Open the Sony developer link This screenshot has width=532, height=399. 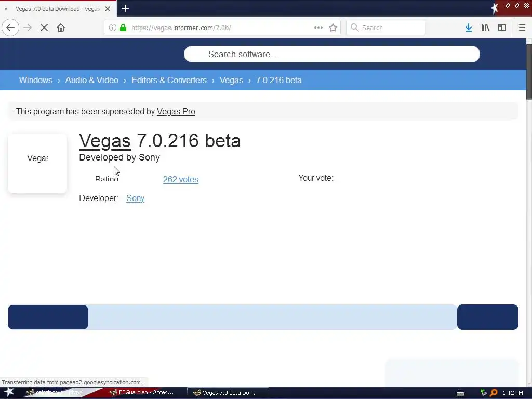point(136,198)
